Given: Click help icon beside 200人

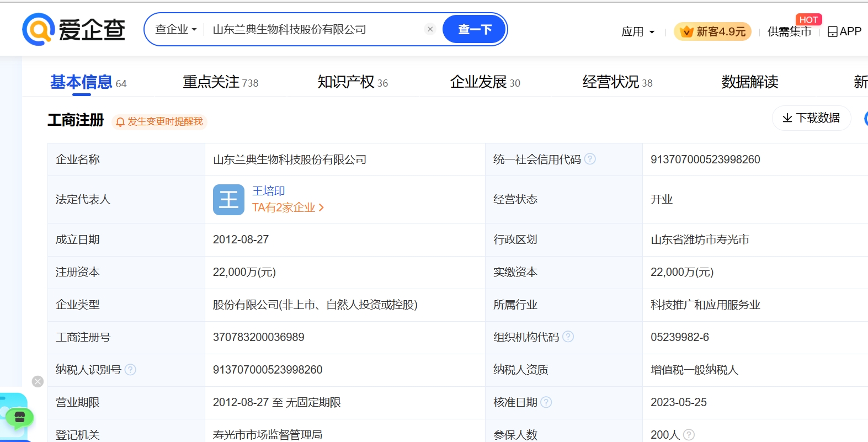Looking at the screenshot, I should (689, 435).
